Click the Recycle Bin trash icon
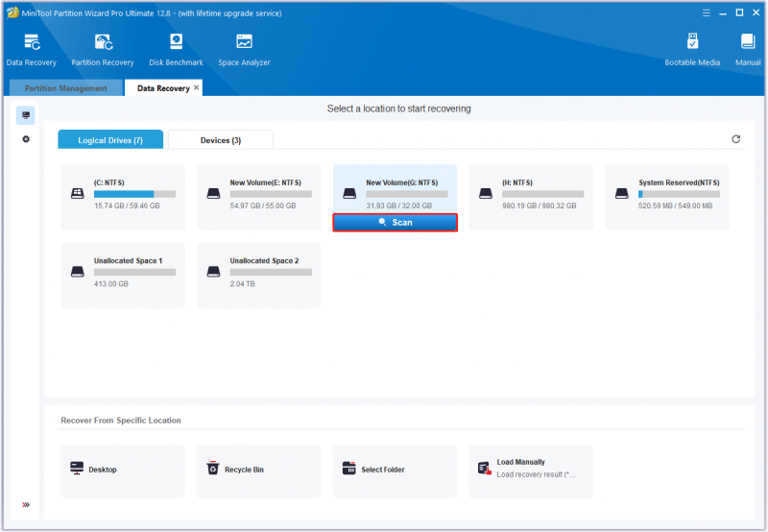The width and height of the screenshot is (768, 532). tap(212, 469)
